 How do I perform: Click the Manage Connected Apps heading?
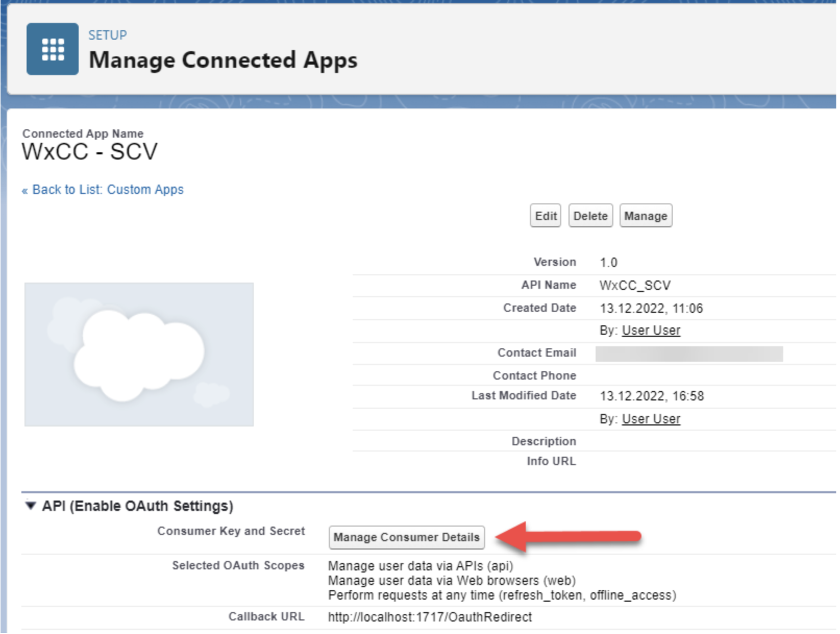(223, 60)
